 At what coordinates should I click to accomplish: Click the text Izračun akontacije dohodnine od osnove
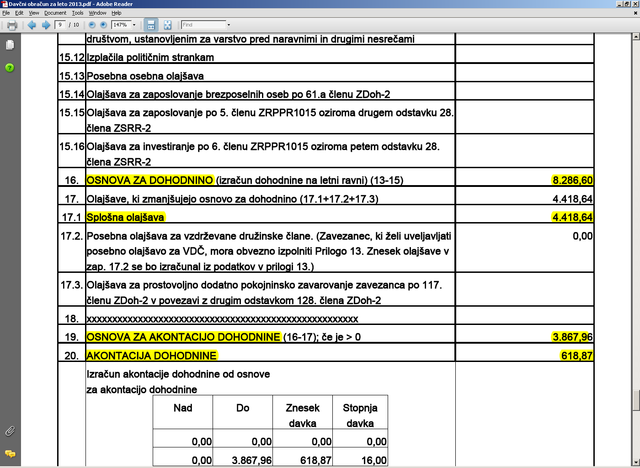coord(178,374)
